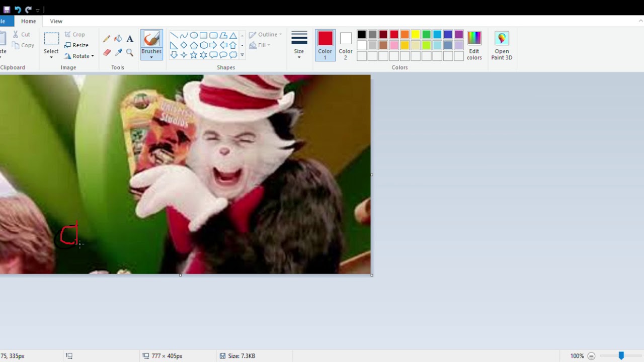Open Edit colors dialog
Viewport: 644px width, 362px height.
click(474, 45)
